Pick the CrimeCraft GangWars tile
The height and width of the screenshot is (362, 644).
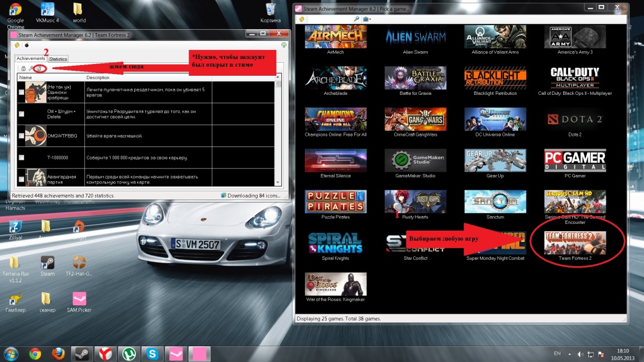pos(415,119)
